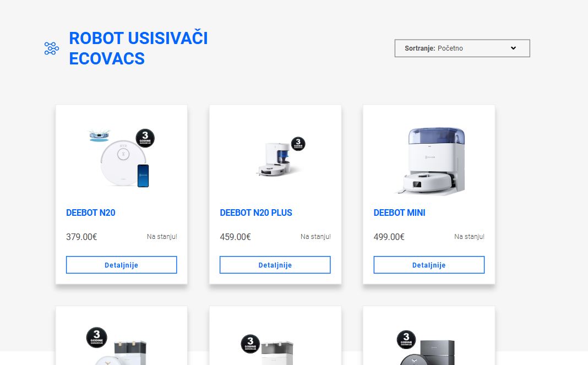The image size is (588, 365).
Task: Click the DEEBOT MINI title link
Action: tap(399, 213)
